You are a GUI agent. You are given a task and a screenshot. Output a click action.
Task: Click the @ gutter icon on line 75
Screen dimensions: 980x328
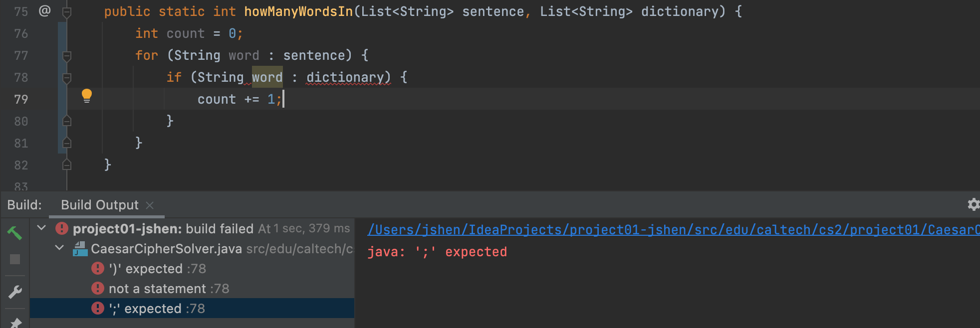[44, 11]
